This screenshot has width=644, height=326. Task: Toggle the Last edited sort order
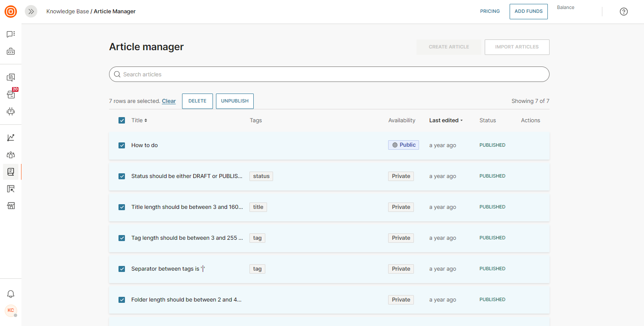point(446,121)
